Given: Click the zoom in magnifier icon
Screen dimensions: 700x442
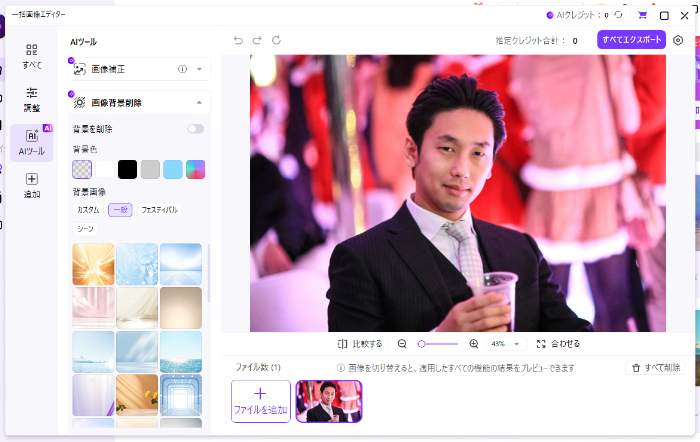Looking at the screenshot, I should point(474,343).
